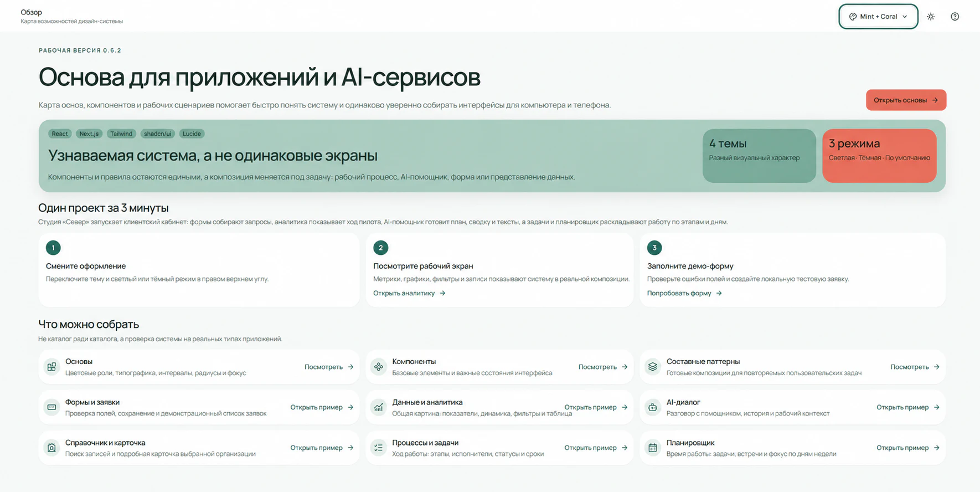
Task: Click the Справочник и карточка icon
Action: click(x=51, y=448)
